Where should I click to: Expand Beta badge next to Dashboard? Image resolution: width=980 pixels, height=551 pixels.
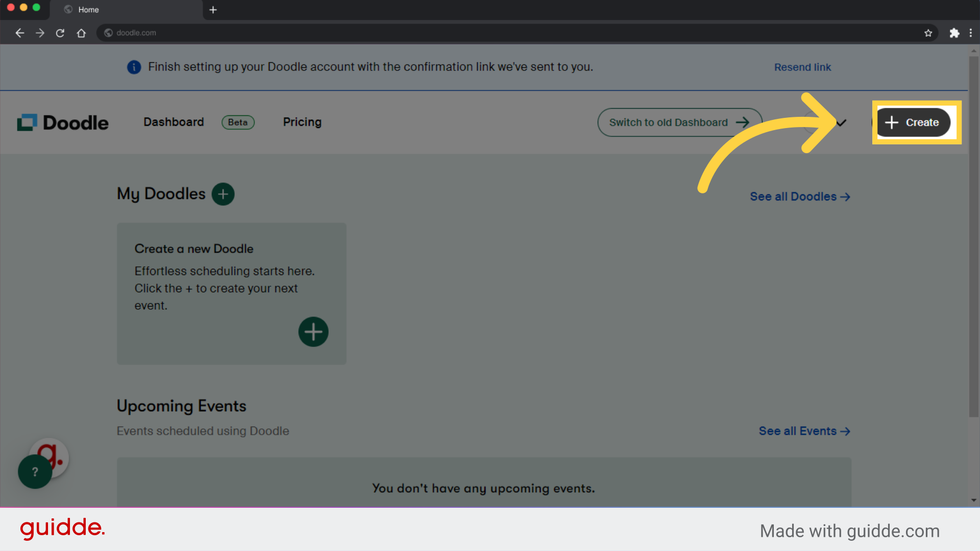(238, 122)
